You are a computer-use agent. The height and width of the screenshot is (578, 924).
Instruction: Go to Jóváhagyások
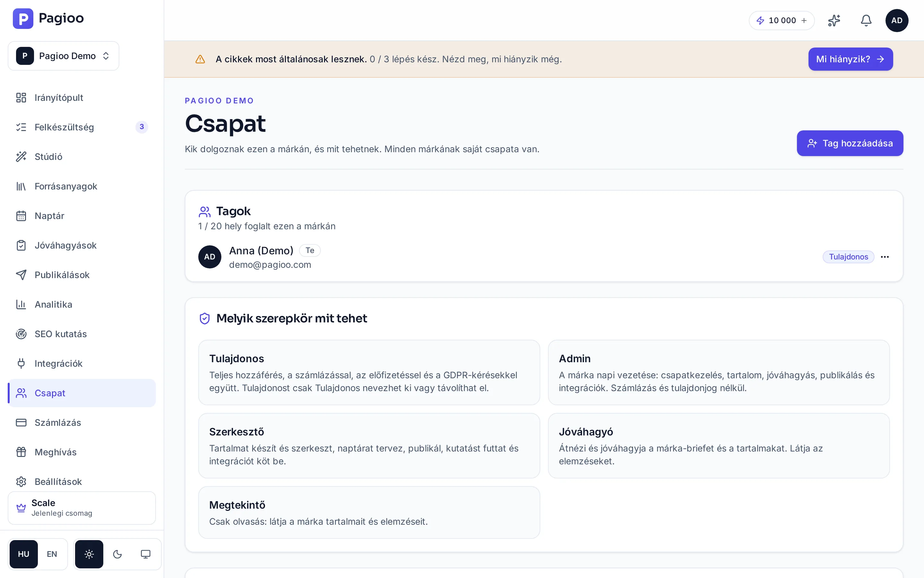click(82, 245)
